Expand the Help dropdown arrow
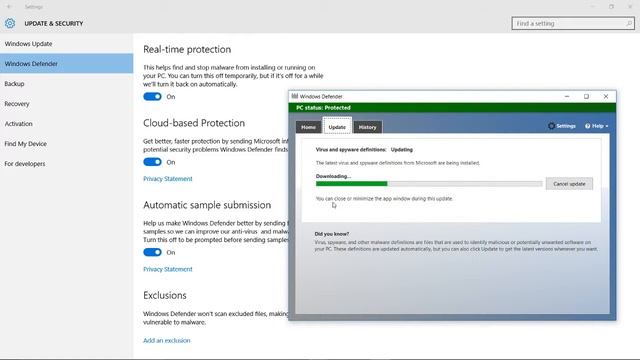 pyautogui.click(x=607, y=126)
